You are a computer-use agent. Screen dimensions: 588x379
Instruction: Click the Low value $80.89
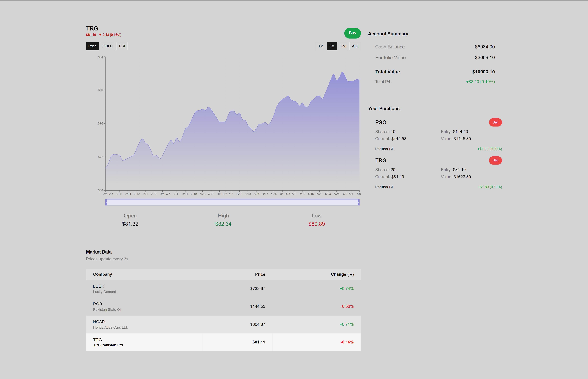tap(316, 224)
